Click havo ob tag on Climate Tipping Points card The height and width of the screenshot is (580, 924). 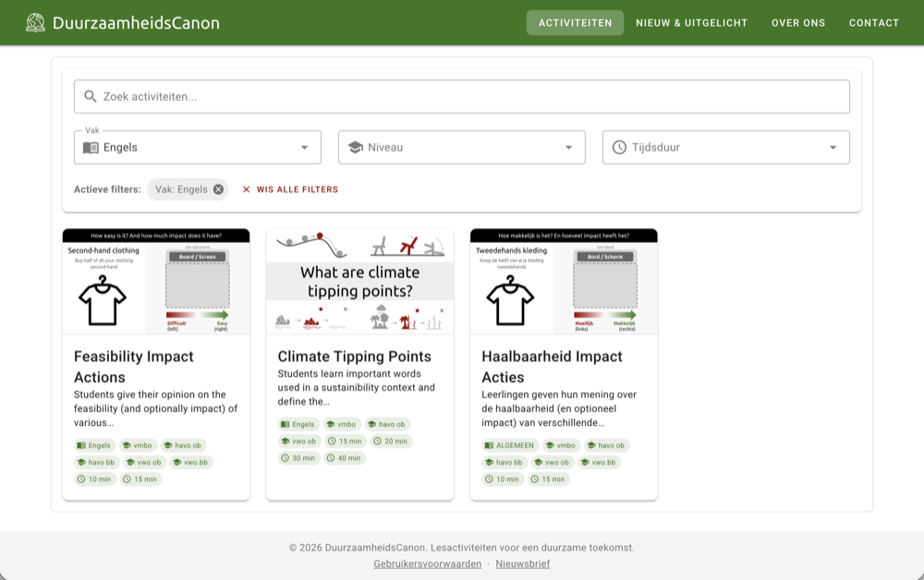[386, 424]
